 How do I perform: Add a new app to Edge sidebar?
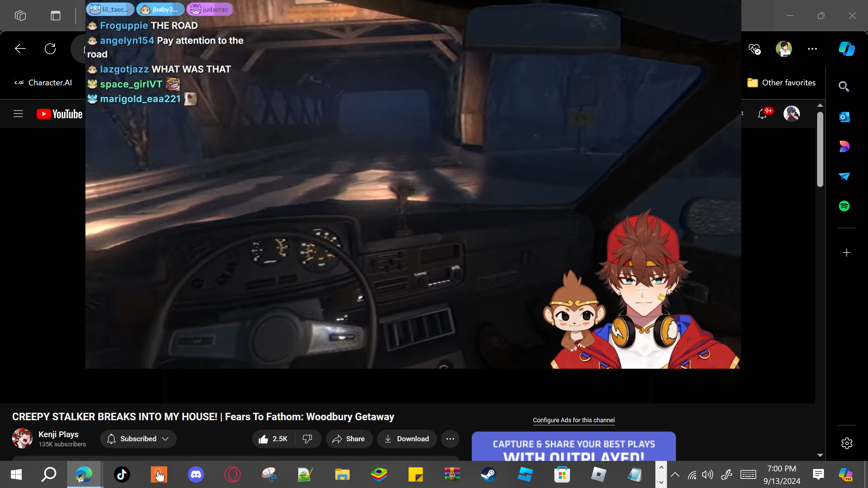(847, 253)
